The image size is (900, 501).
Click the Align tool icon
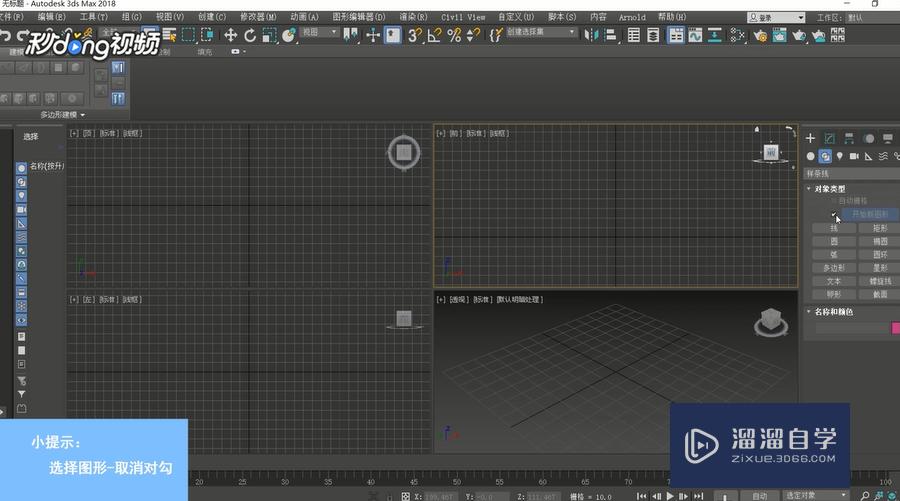click(611, 36)
